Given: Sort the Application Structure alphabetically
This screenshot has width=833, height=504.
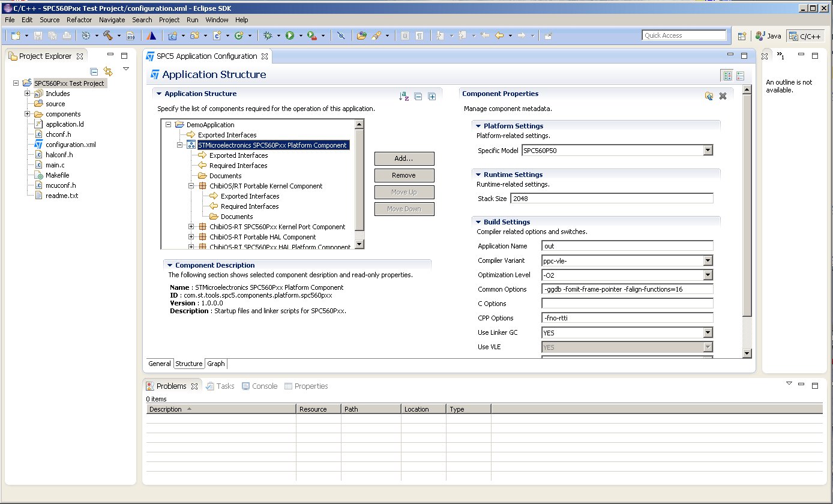Looking at the screenshot, I should point(404,96).
